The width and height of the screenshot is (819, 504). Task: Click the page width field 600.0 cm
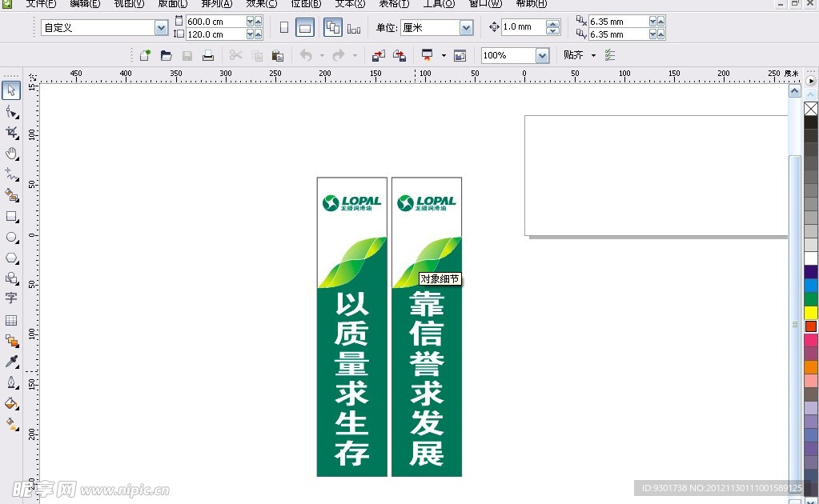[215, 22]
